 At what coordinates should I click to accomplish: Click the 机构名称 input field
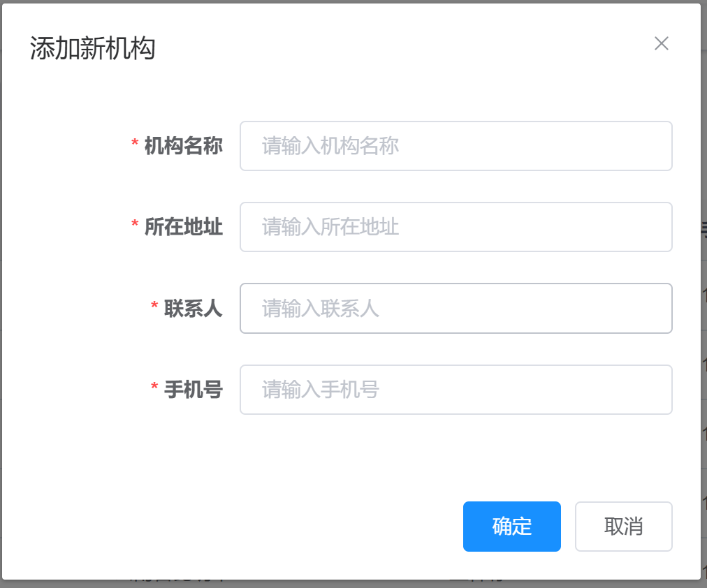point(455,146)
